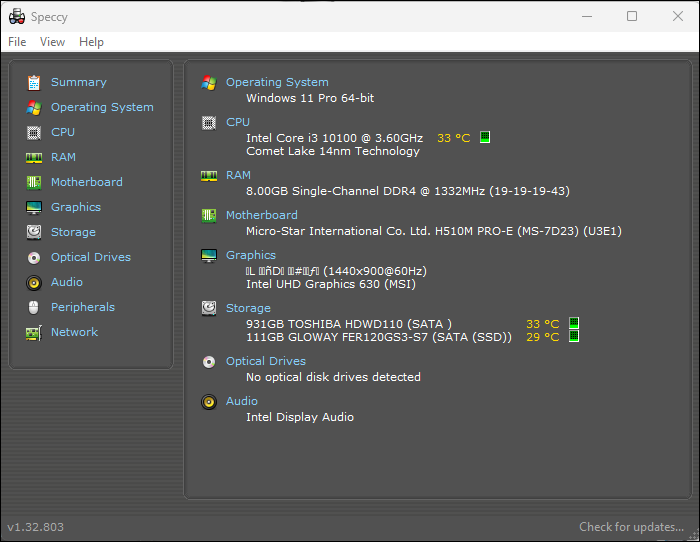Click the Check for updates link

pos(631,527)
